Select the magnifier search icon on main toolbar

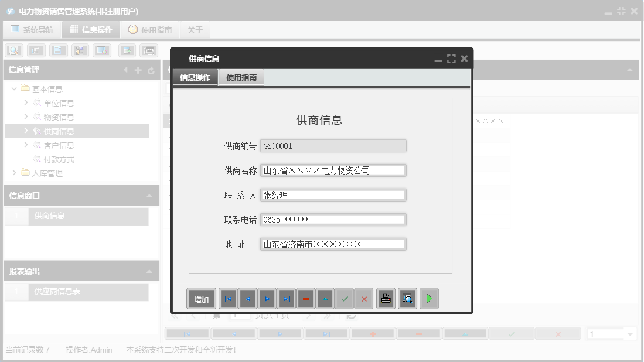12,50
